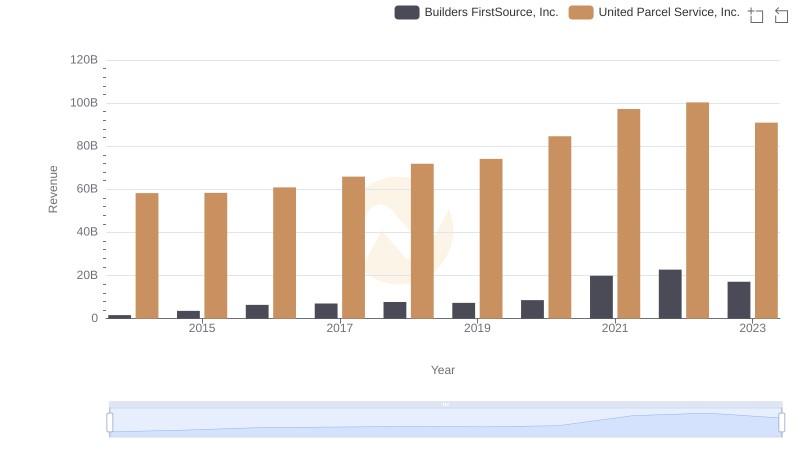The image size is (800, 461).
Task: Click the 2015 x-axis label
Action: coord(202,328)
